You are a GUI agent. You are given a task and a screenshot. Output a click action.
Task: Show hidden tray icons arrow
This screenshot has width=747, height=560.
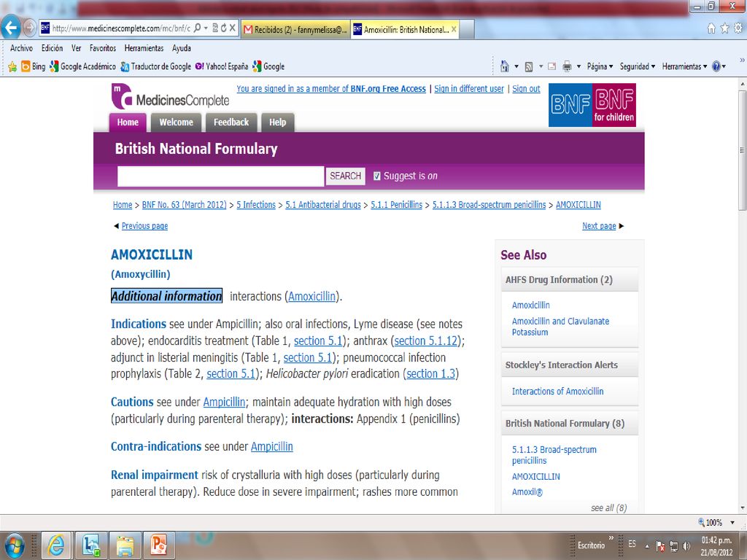pyautogui.click(x=647, y=545)
